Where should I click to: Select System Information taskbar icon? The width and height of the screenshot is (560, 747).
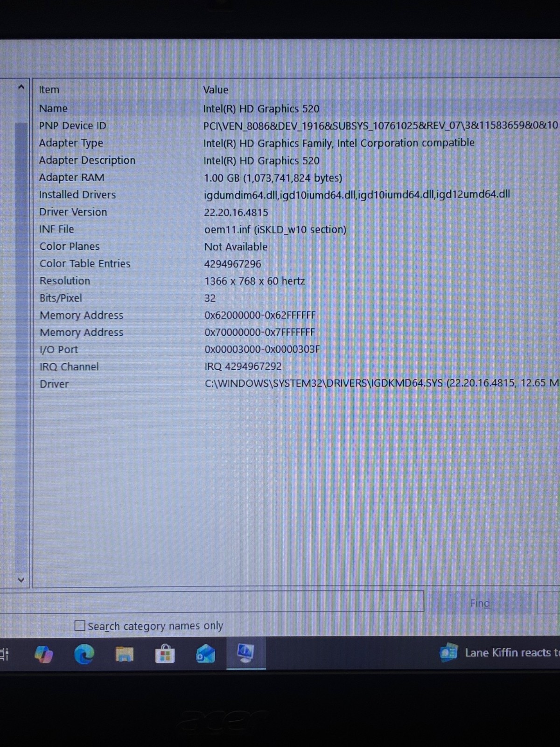pyautogui.click(x=246, y=653)
